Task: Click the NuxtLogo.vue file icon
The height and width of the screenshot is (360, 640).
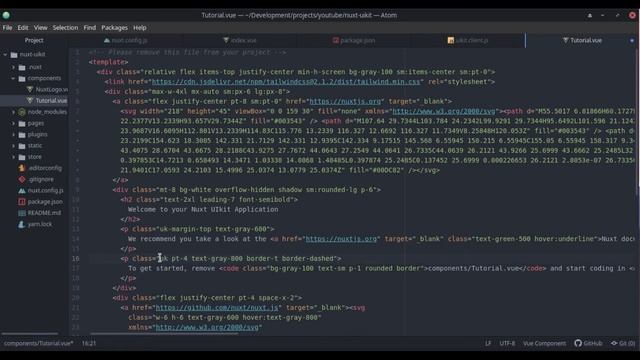Action: click(30, 89)
